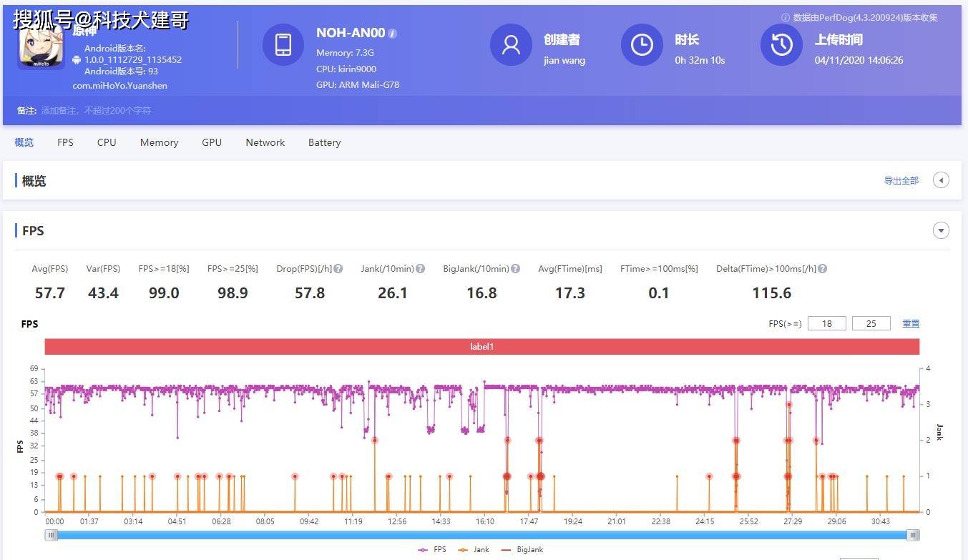Screen dimensions: 968x560
Task: Toggle the FPS series in the legend
Action: pos(432,549)
